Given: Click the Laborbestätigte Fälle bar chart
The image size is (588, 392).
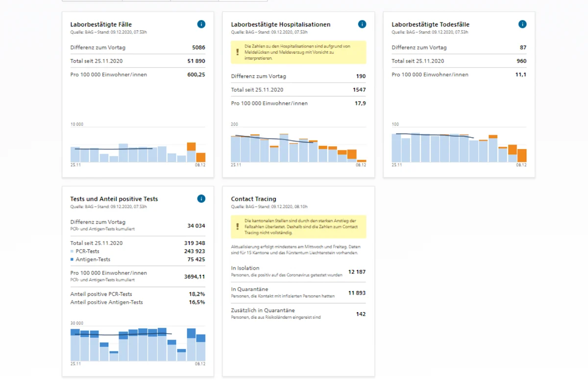Looking at the screenshot, I should pos(138,145).
